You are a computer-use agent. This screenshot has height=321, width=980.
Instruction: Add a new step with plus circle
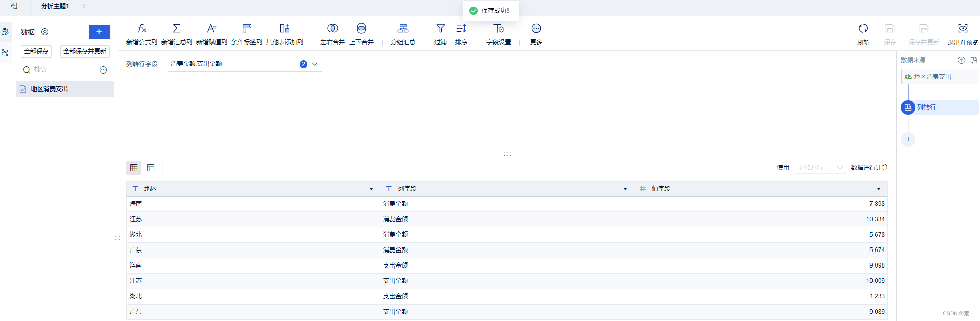click(908, 139)
